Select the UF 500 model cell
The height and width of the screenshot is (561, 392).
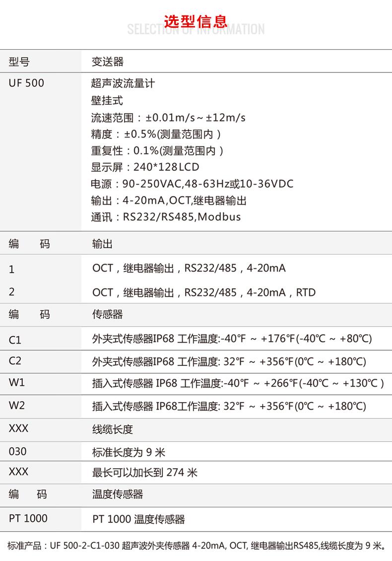(26, 83)
